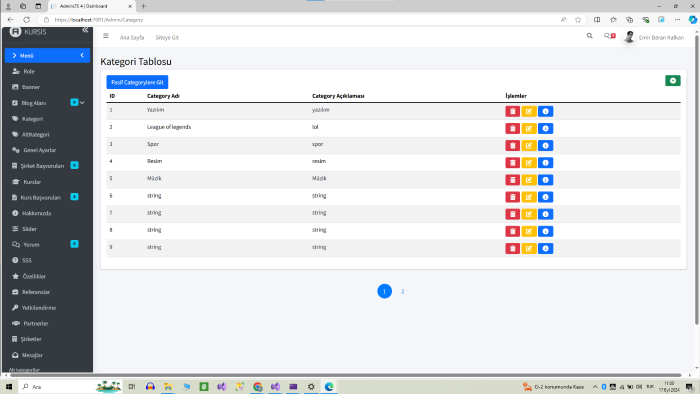Open a new browser tab
This screenshot has width=700, height=394.
143,6
